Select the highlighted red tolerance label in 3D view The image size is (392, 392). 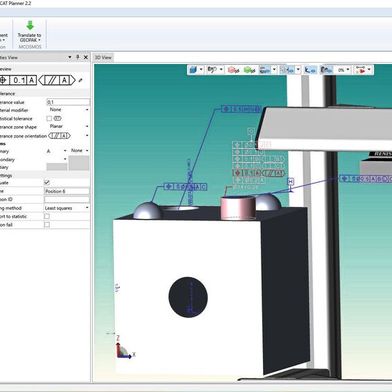pyautogui.click(x=258, y=173)
